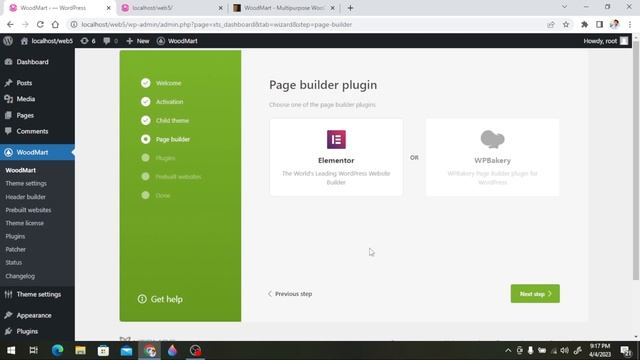Viewport: 640px width, 360px height.
Task: Open Status submenu link
Action: click(x=13, y=262)
